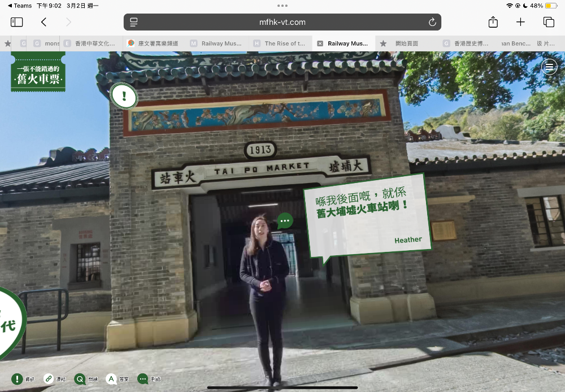This screenshot has width=565, height=392.
Task: Tap the dialogue bubble hotspot above Heather
Action: [x=285, y=220]
